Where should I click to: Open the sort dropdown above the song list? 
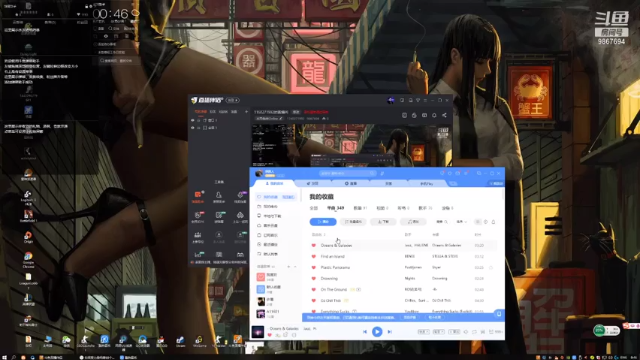(461, 222)
